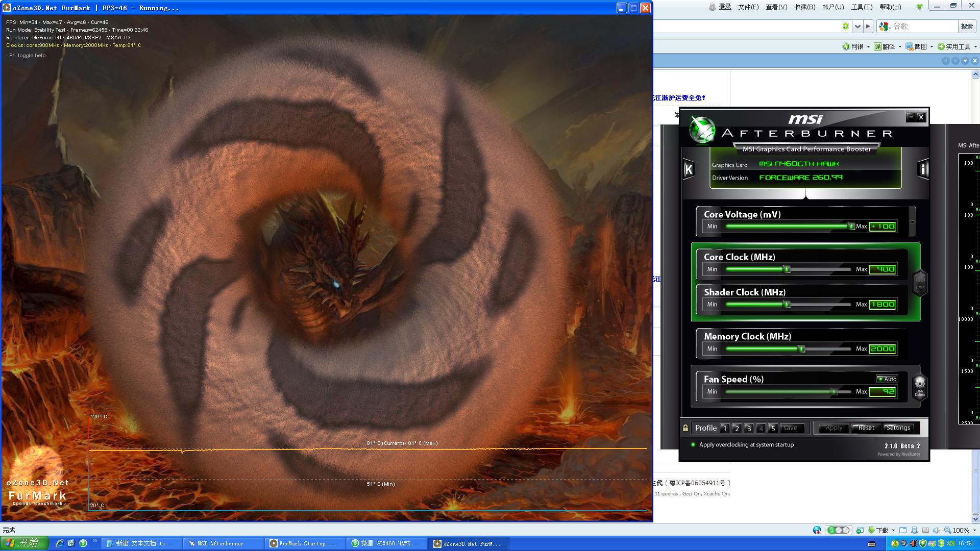Click the Core Clock slider handle

tap(787, 269)
